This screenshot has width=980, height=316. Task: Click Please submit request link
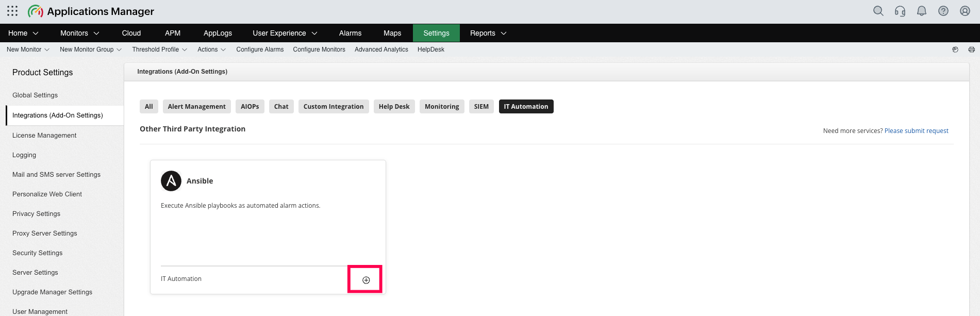coord(917,131)
